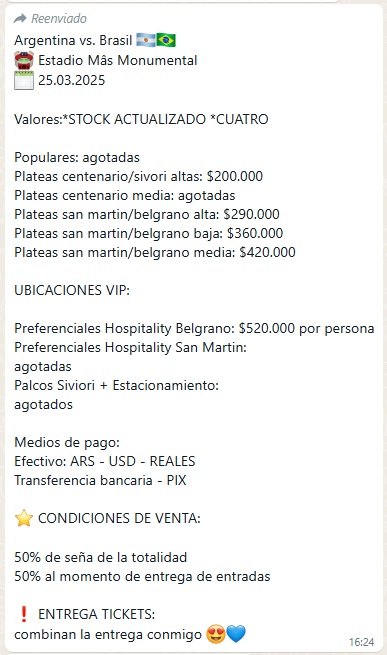The height and width of the screenshot is (655, 387).
Task: Click the $420.000 price
Action: [x=267, y=252]
